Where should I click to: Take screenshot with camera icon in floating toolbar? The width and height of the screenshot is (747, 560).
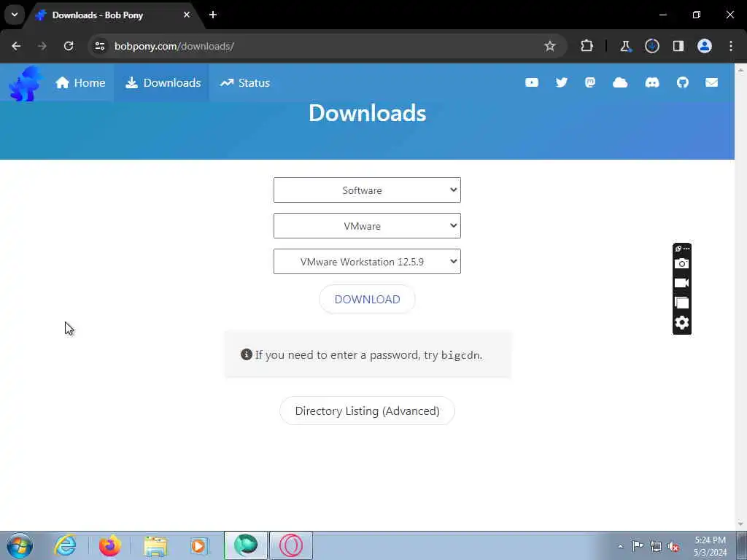pyautogui.click(x=682, y=263)
